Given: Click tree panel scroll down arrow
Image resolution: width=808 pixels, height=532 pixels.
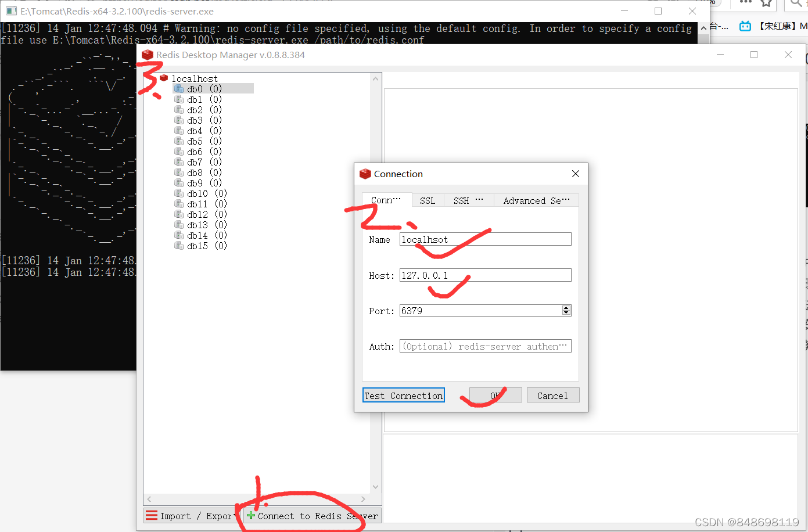Looking at the screenshot, I should 376,487.
